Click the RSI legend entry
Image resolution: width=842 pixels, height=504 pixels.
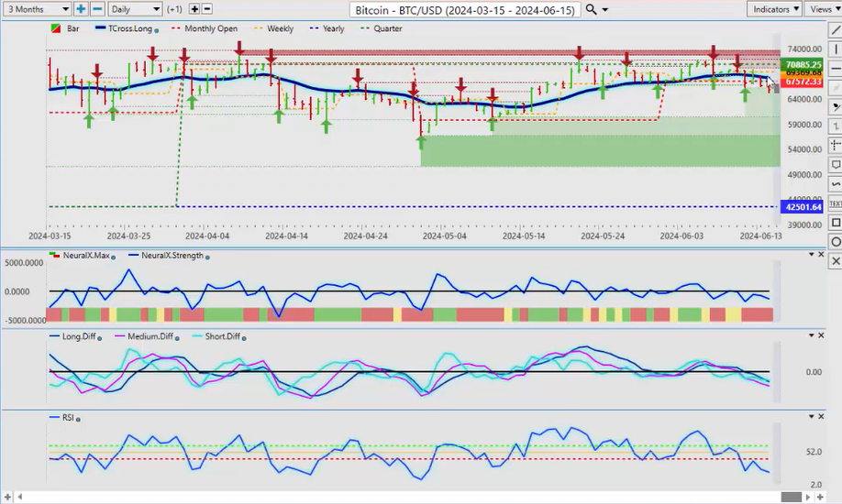[x=64, y=418]
